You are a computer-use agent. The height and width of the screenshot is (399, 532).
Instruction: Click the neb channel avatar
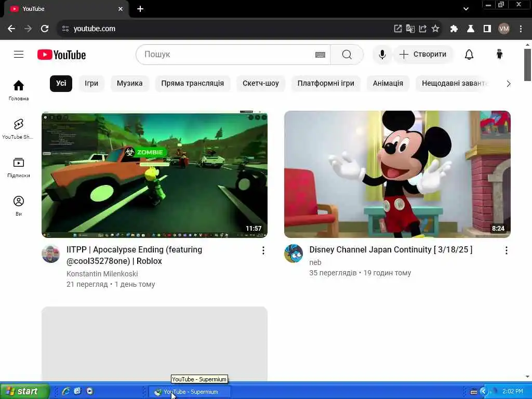(x=294, y=254)
